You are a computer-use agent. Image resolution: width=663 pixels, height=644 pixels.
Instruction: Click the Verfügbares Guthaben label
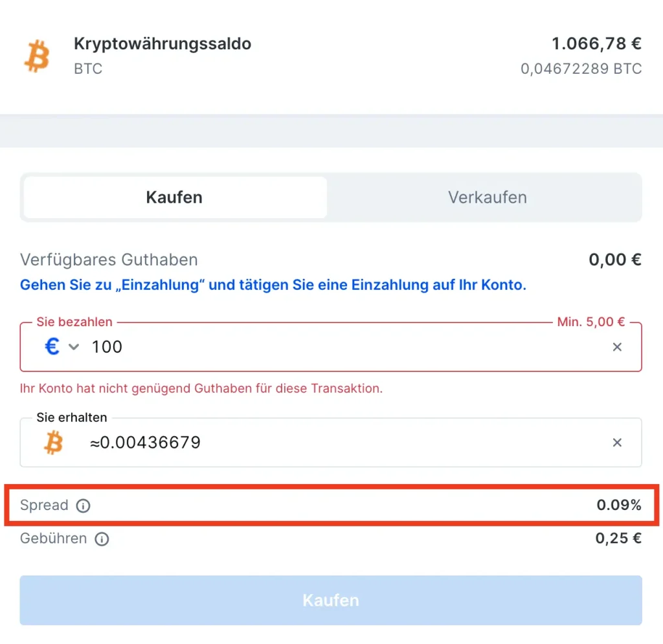[x=109, y=260]
